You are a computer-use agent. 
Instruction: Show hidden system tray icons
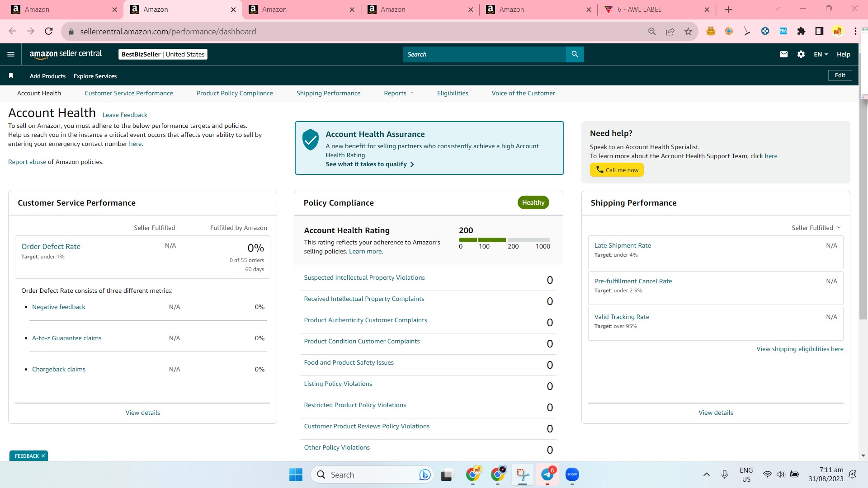point(706,474)
